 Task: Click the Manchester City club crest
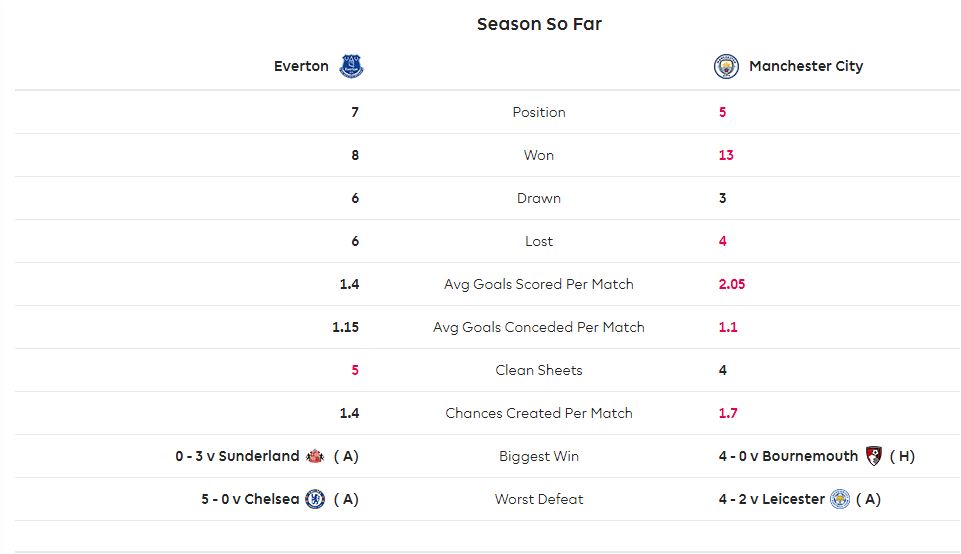pyautogui.click(x=726, y=66)
